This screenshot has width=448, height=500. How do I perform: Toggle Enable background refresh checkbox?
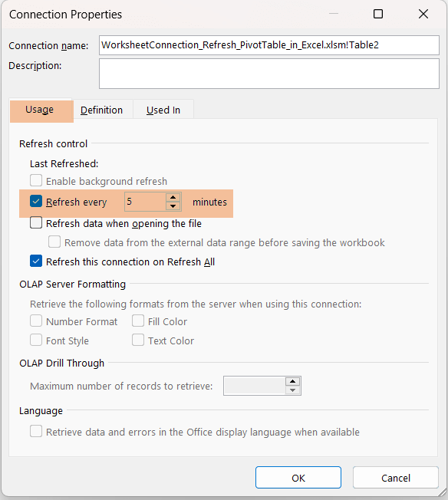point(36,180)
